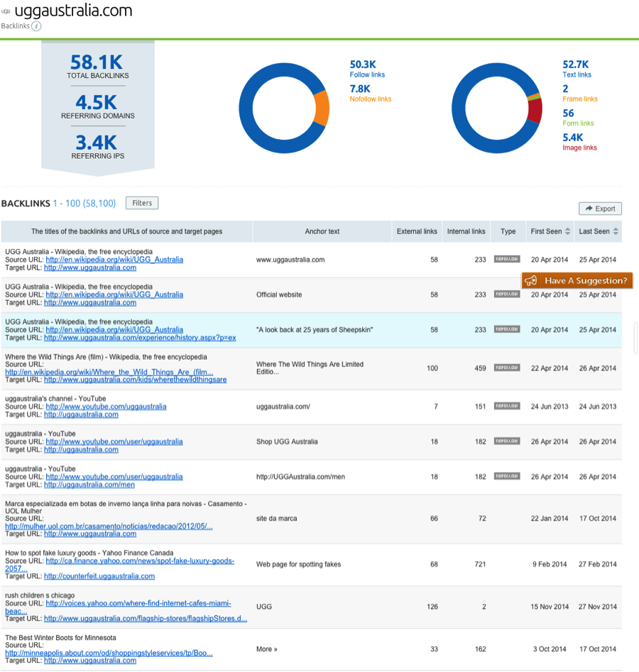Click blue follow-links segment of left donut
Image resolution: width=639 pixels, height=672 pixels.
[x=246, y=108]
